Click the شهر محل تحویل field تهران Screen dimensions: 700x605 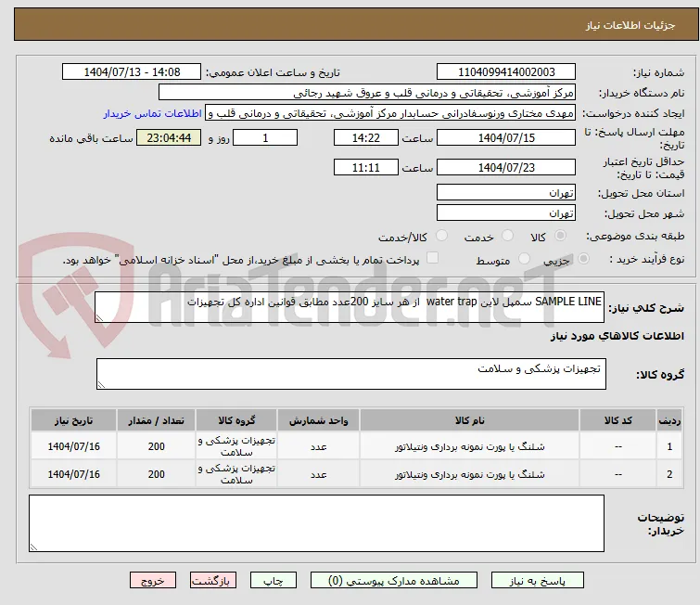tap(506, 213)
